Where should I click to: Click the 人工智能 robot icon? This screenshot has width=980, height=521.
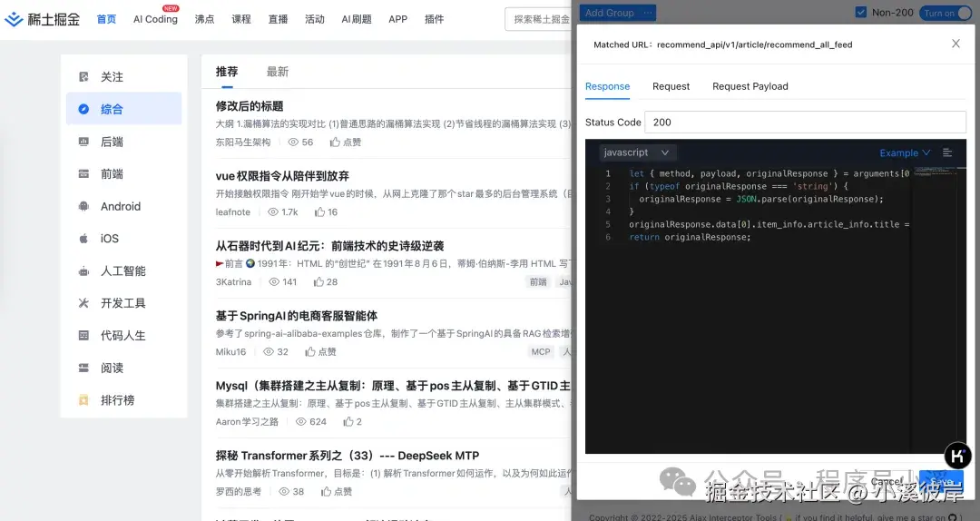pos(83,270)
